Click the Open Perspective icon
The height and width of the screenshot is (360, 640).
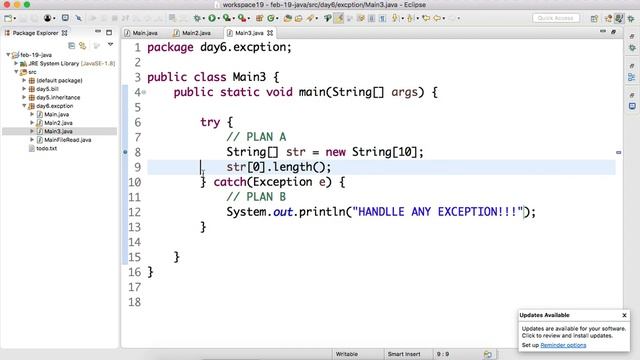click(594, 19)
